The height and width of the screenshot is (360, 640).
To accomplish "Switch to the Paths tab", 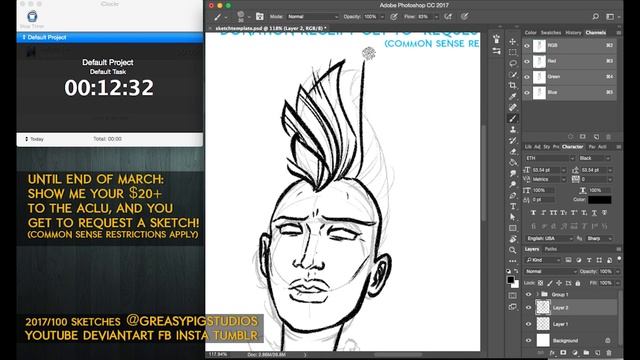I will [x=551, y=249].
